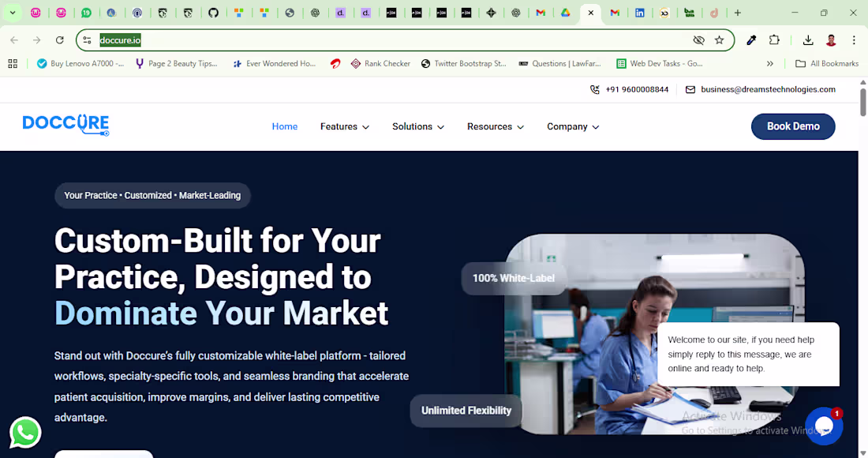This screenshot has width=868, height=458.
Task: Open the three-dot Chrome menu
Action: click(855, 39)
